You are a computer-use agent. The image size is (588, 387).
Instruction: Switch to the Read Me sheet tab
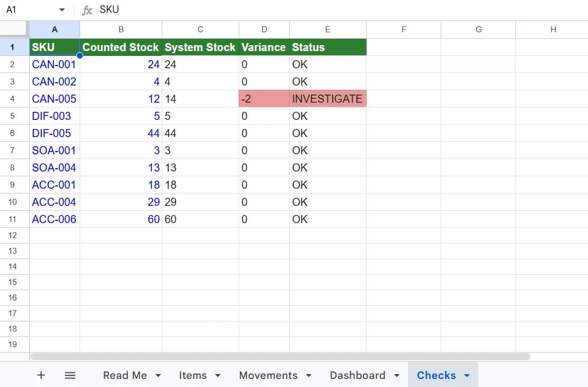(125, 375)
